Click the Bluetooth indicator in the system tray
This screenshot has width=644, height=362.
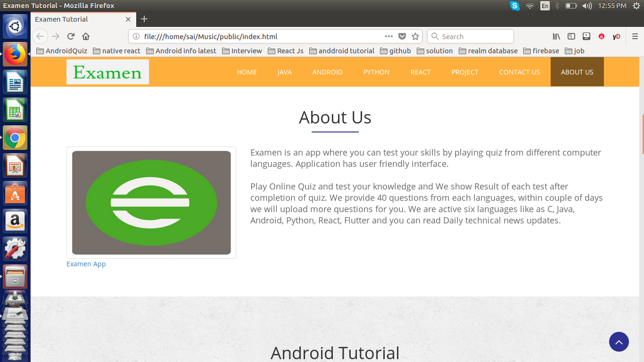point(558,6)
